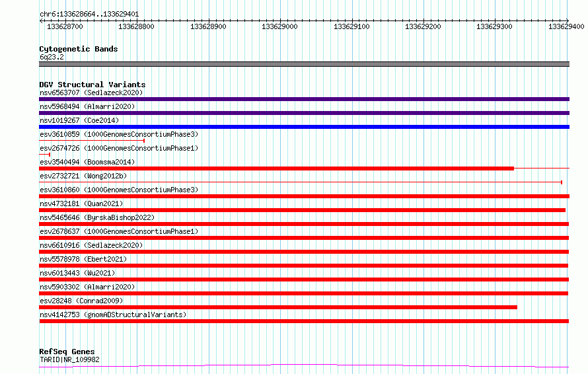Select the gray 6q23.2 cytogenetic band bar

[304, 64]
